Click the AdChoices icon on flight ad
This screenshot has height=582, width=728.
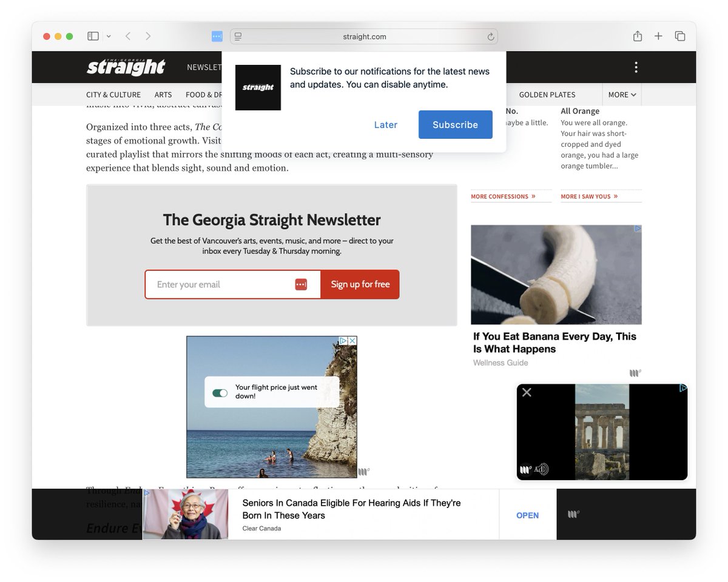tap(343, 341)
